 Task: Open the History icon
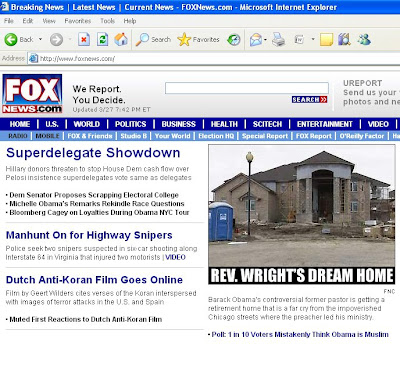233,40
